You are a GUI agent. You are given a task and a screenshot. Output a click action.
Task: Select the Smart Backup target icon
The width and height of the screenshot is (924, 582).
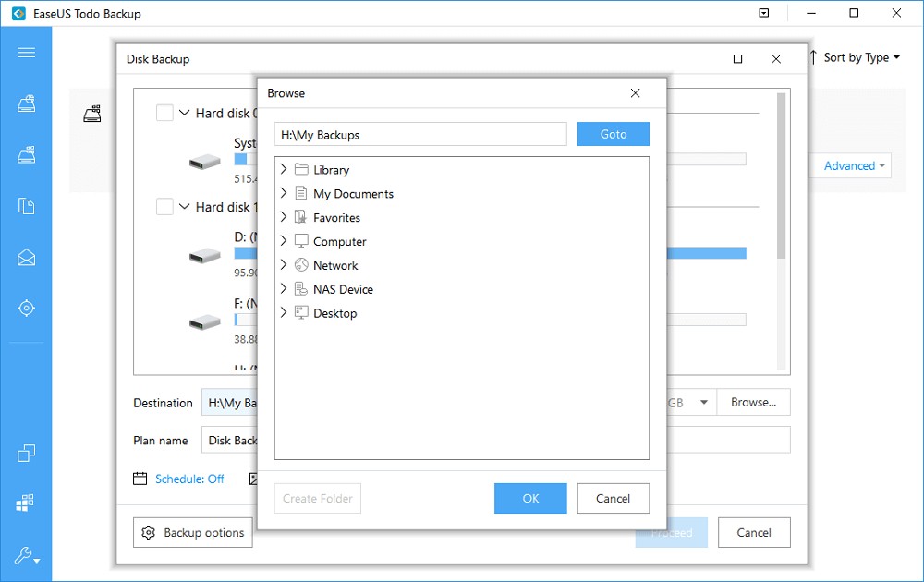26,308
